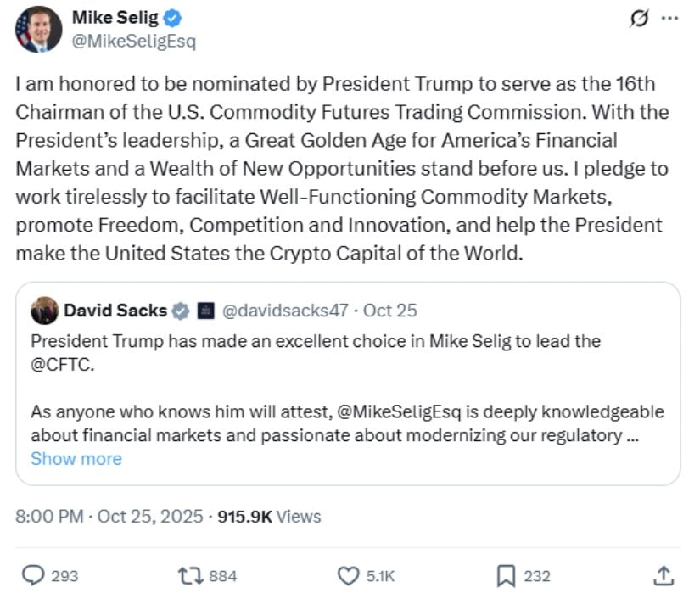Viewport: 700px width, 599px height.
Task: Open the @davidsacks47 handle
Action: coord(285,311)
